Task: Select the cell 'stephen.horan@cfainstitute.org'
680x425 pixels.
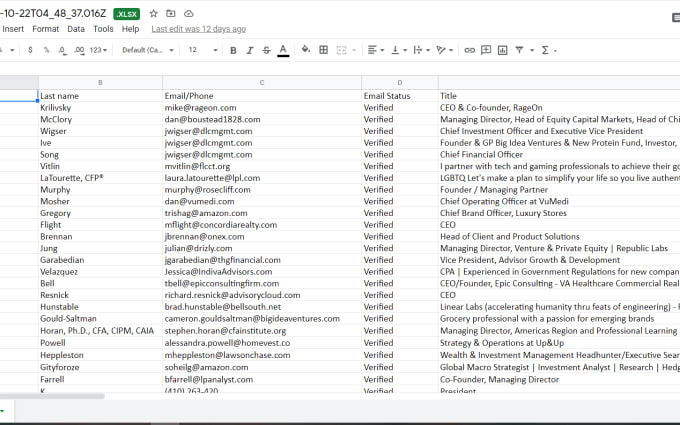Action: pos(262,330)
